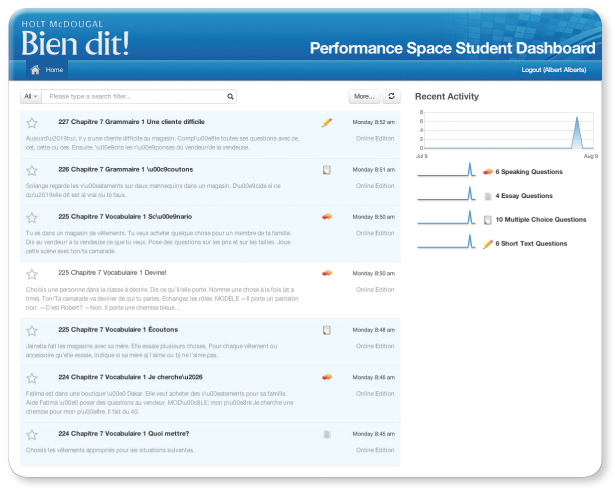Click the Recent Activity heading
Screen dimensions: 615x494
point(447,97)
